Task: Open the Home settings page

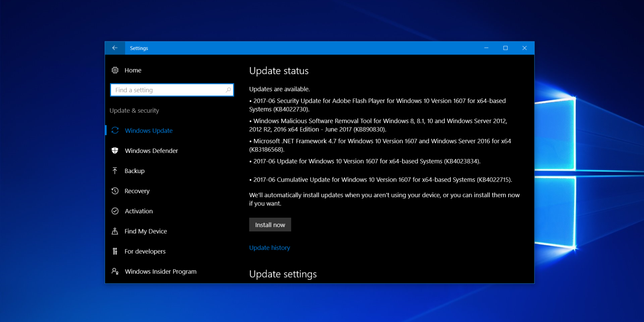Action: (x=133, y=70)
